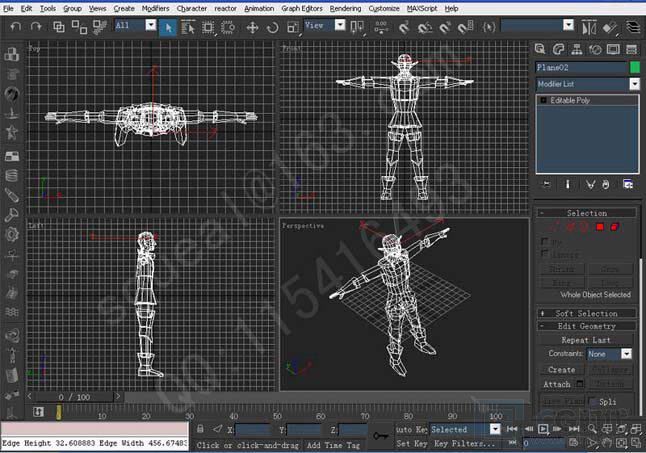Toggle the Set Key mode button
This screenshot has width=646, height=453.
(411, 444)
